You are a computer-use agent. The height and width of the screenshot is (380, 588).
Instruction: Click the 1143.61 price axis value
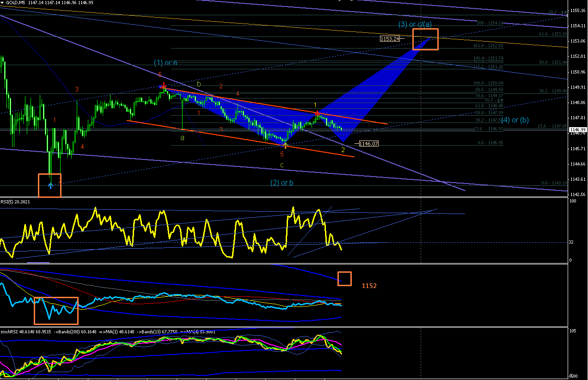(578, 179)
